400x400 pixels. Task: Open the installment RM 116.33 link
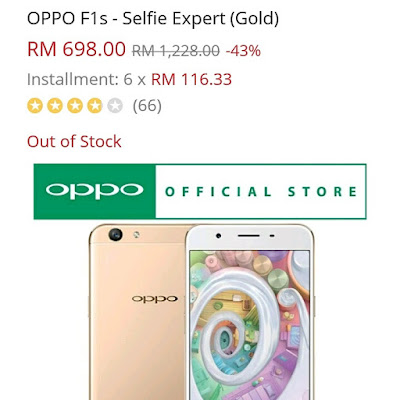[191, 79]
